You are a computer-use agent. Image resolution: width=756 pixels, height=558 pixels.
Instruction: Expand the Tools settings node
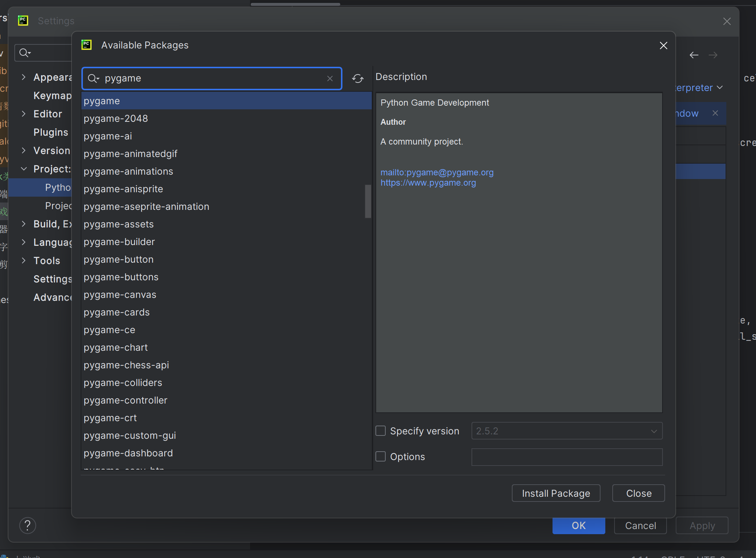[x=24, y=260]
